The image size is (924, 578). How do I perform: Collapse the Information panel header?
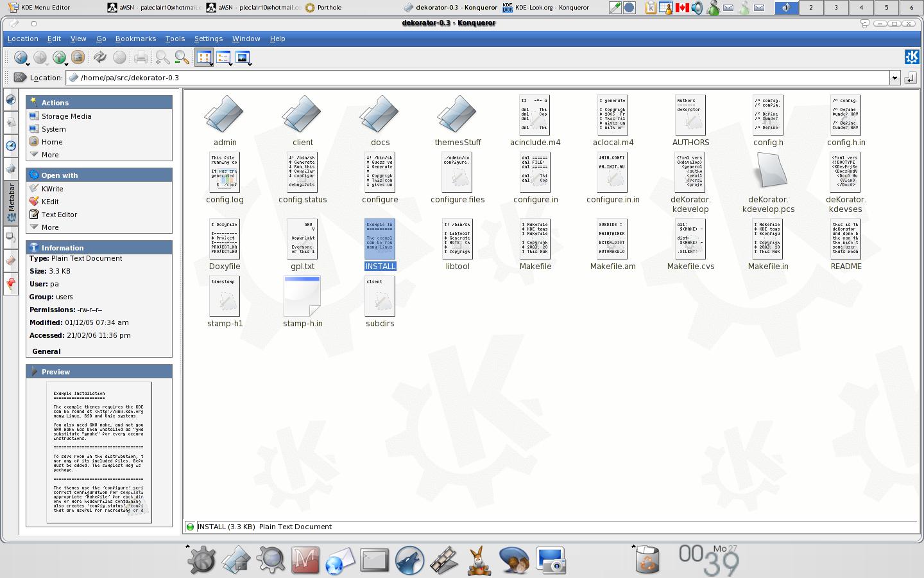99,247
